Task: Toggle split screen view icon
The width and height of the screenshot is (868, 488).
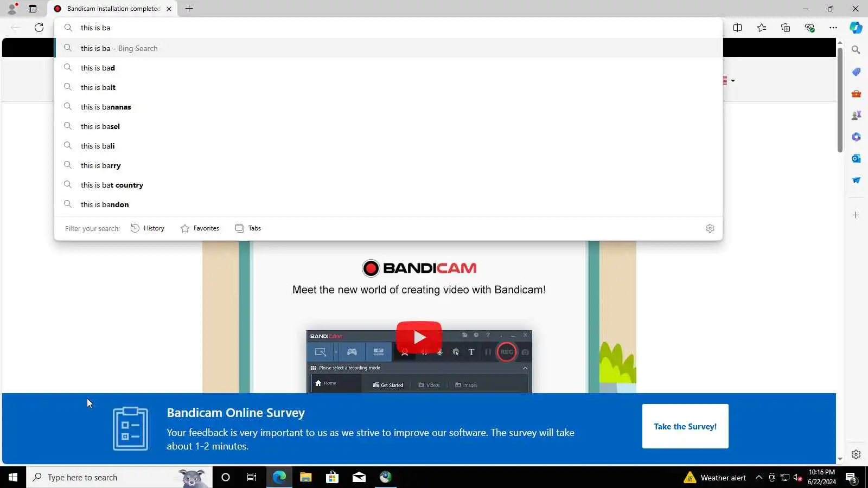Action: 737,28
